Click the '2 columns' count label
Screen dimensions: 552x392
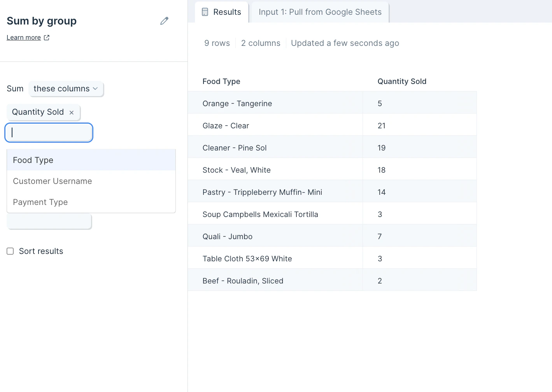[x=261, y=43]
